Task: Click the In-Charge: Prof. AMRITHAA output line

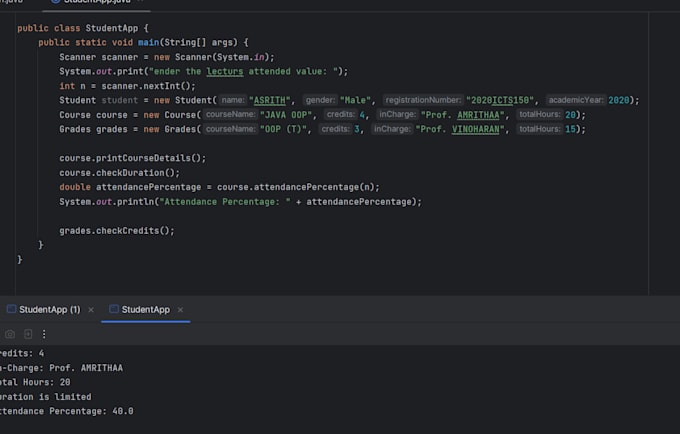Action: [61, 368]
